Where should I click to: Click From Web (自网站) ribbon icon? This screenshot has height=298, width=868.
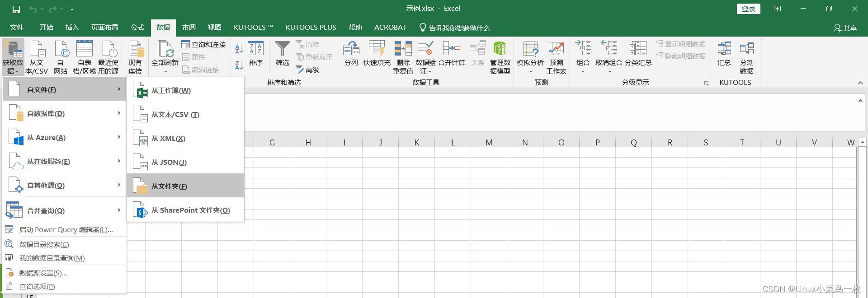click(61, 57)
